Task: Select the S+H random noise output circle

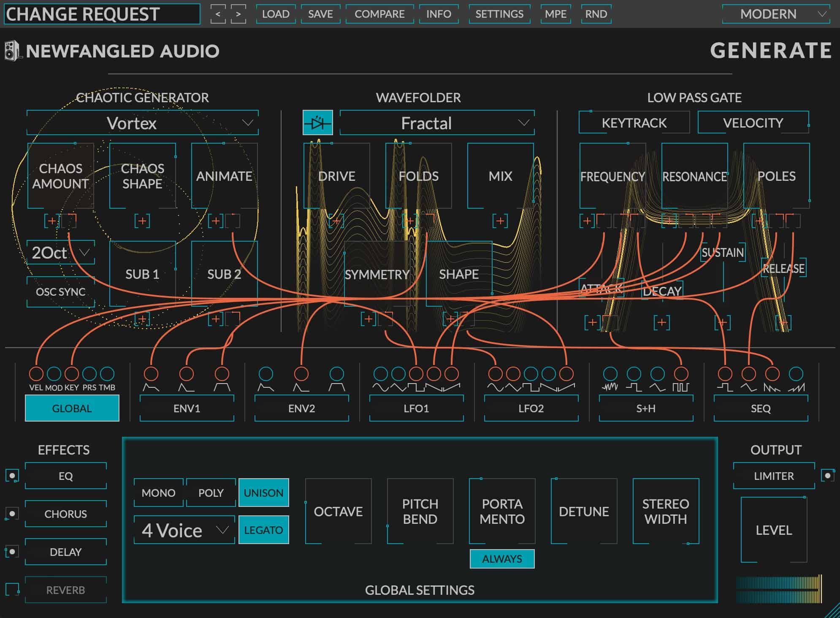Action: (x=610, y=374)
